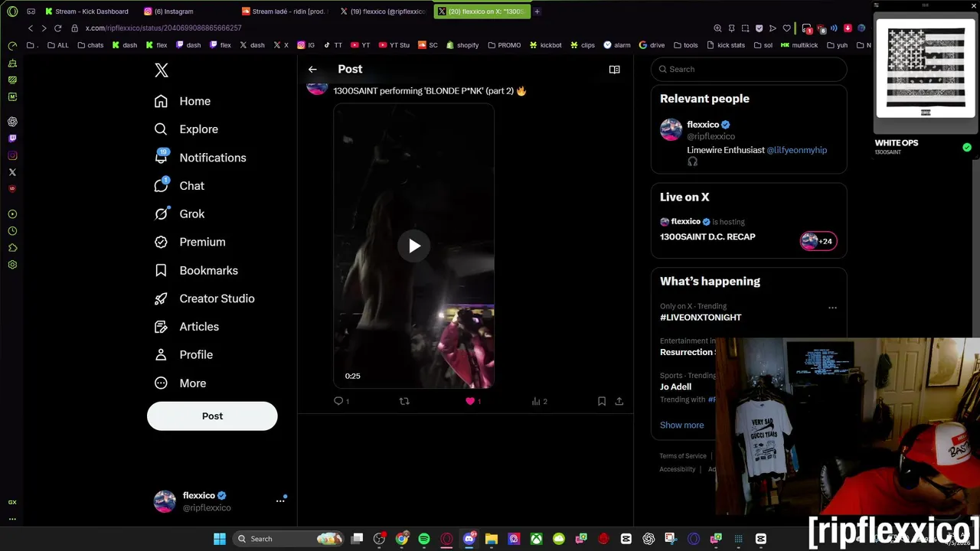Image resolution: width=980 pixels, height=551 pixels.
Task: Click Show more under What's happening
Action: pos(681,425)
